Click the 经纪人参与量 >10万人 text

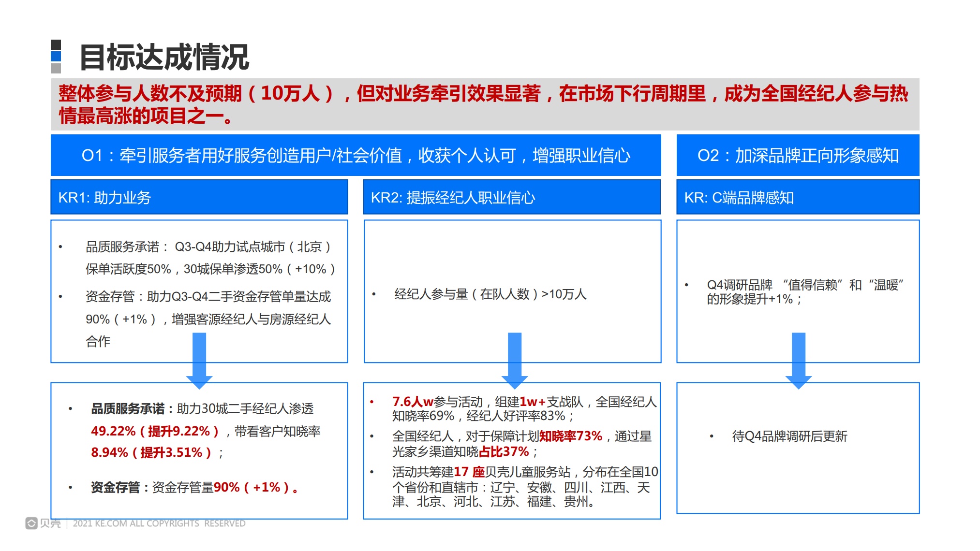490,294
